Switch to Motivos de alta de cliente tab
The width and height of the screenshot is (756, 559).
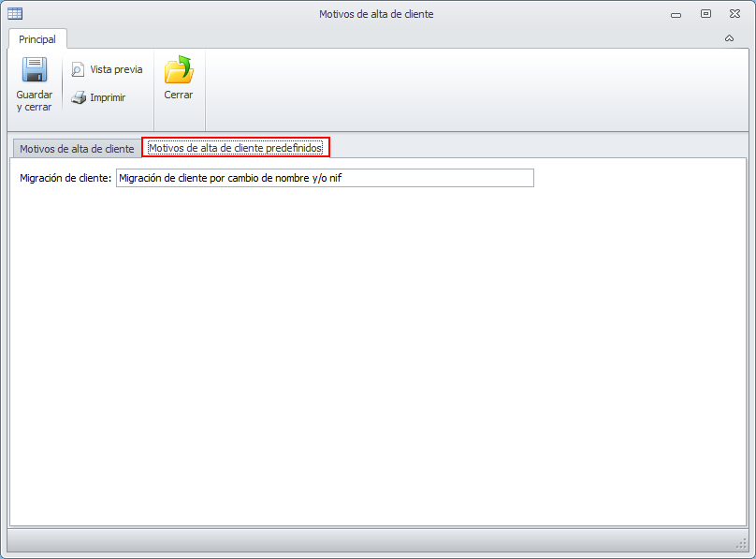[77, 149]
